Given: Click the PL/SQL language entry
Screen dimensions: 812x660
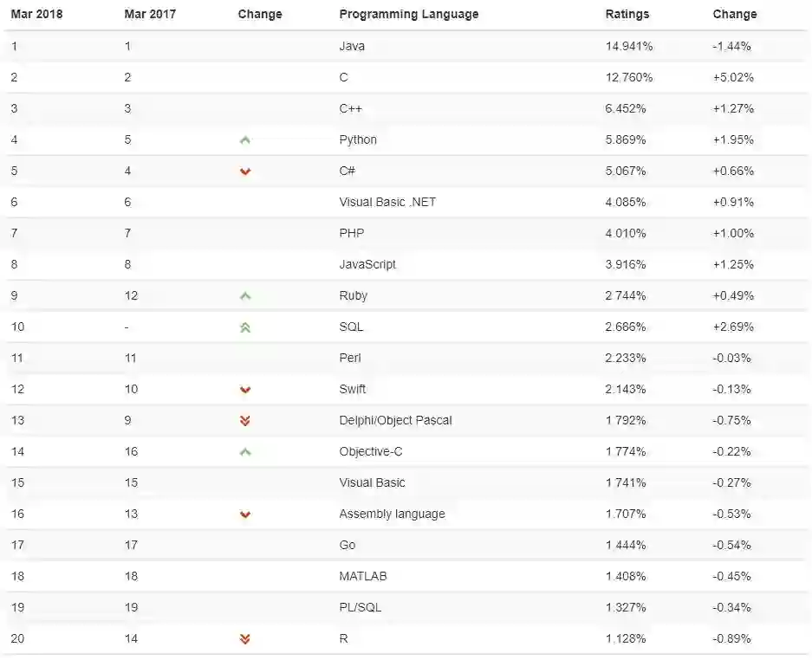Looking at the screenshot, I should coord(360,607).
